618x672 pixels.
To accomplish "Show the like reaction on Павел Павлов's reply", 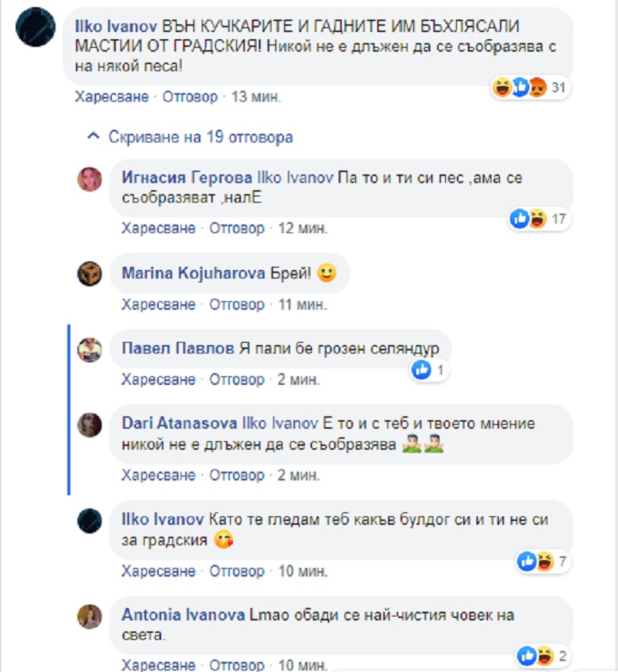I will pos(429,370).
